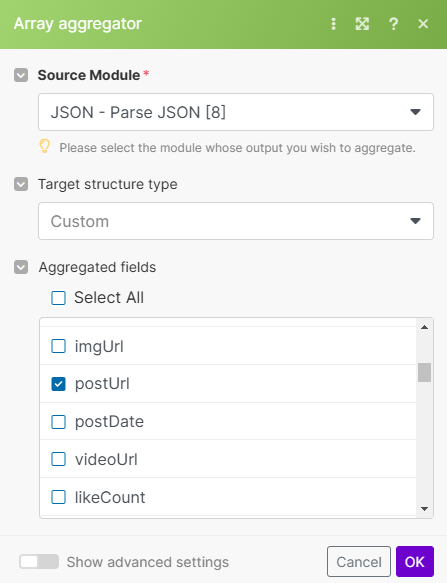Check the likeCount field checkbox
This screenshot has height=583, width=447.
pos(58,497)
